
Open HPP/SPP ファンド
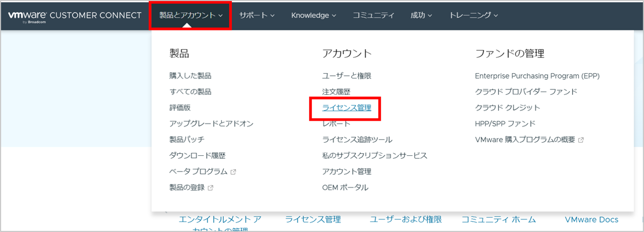[505, 123]
